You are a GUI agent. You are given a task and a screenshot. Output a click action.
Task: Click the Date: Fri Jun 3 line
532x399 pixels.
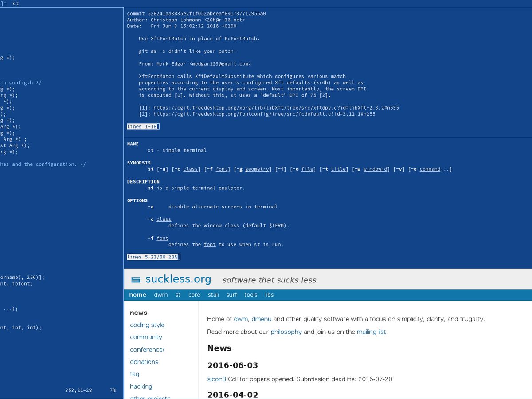182,26
